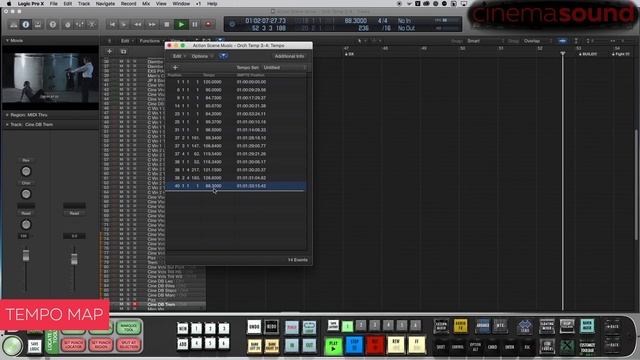Click the Stop transport button
Viewport: 640px width, 360px height.
(x=166, y=24)
